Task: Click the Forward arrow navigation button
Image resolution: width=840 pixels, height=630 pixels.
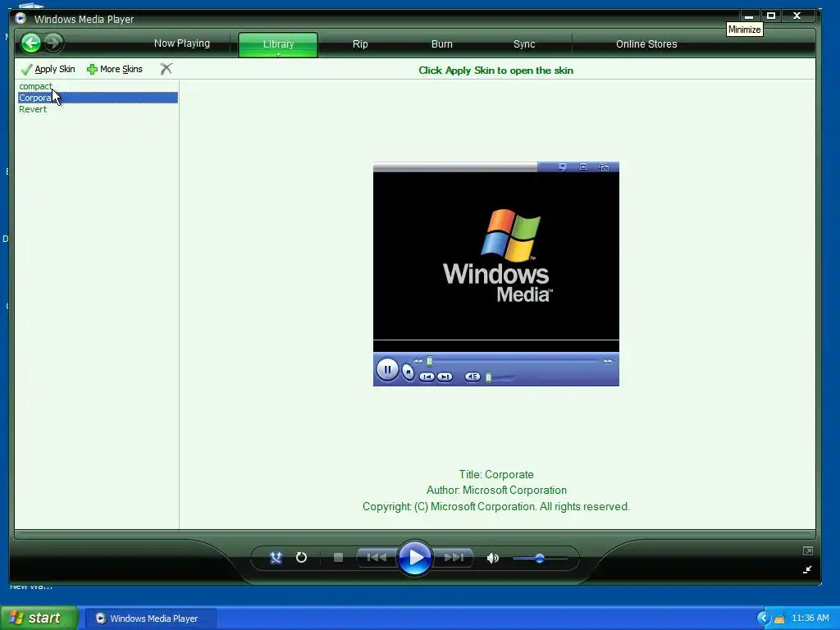Action: coord(53,43)
